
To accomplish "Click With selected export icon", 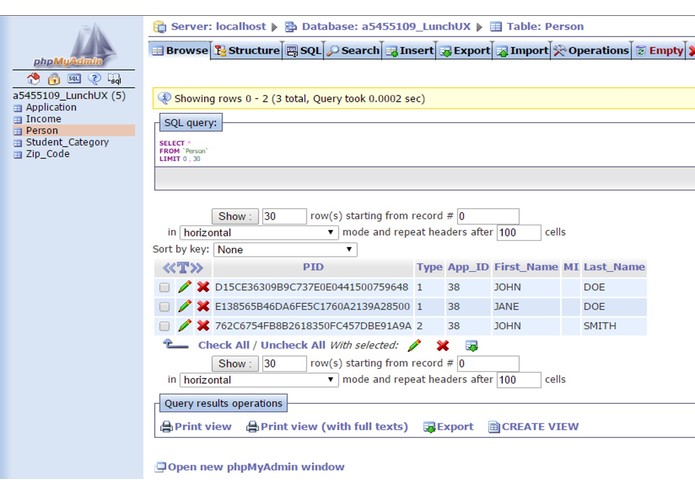I will [x=471, y=346].
